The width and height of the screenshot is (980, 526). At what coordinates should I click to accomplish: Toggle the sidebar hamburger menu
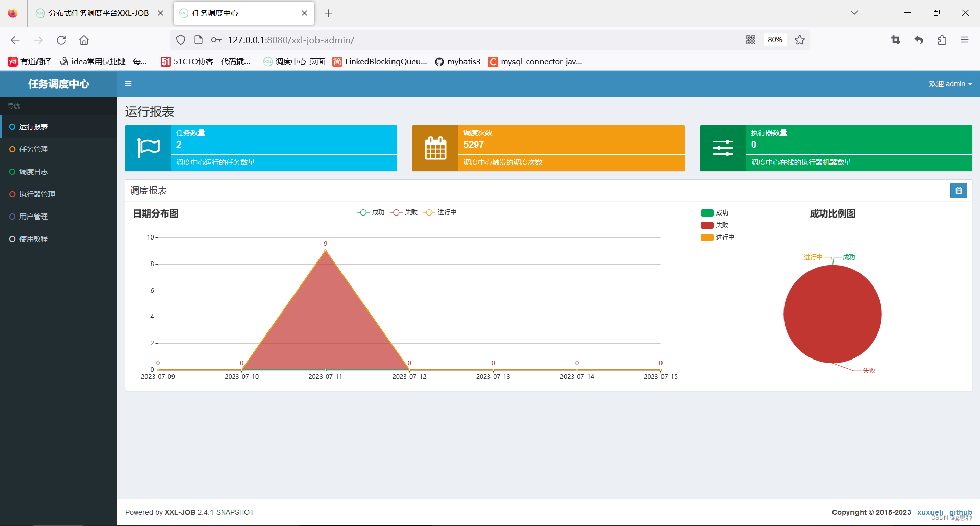point(128,84)
